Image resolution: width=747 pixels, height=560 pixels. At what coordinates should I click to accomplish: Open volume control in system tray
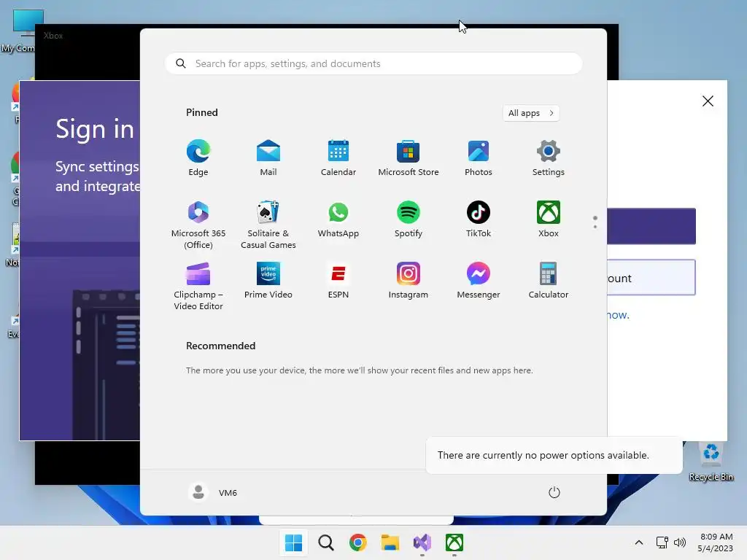click(680, 542)
